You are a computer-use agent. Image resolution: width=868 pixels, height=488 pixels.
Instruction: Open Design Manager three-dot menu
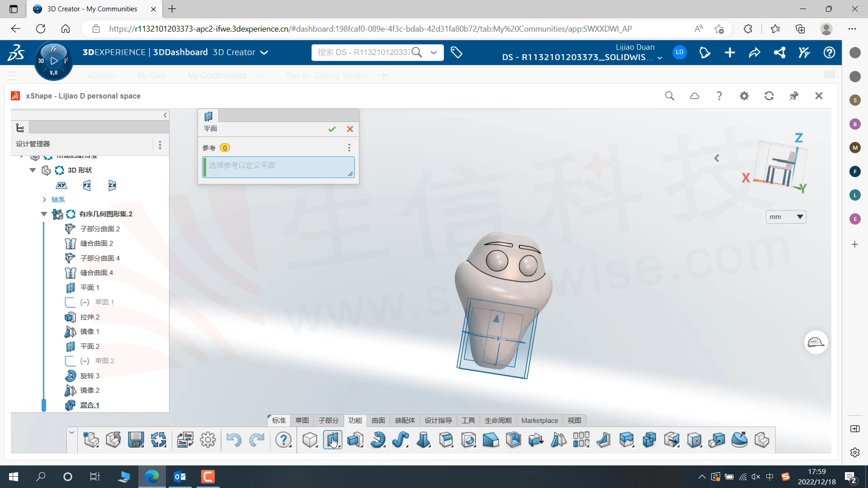tap(160, 145)
